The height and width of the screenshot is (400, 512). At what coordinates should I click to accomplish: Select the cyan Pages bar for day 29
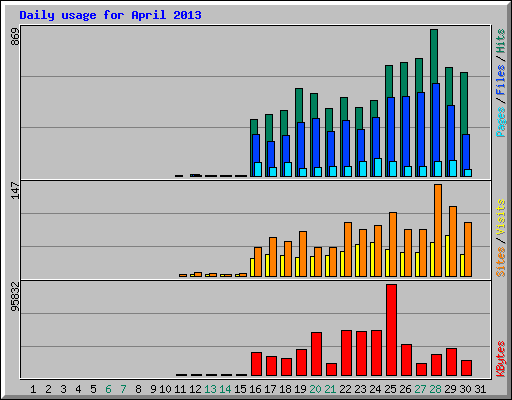(453, 168)
